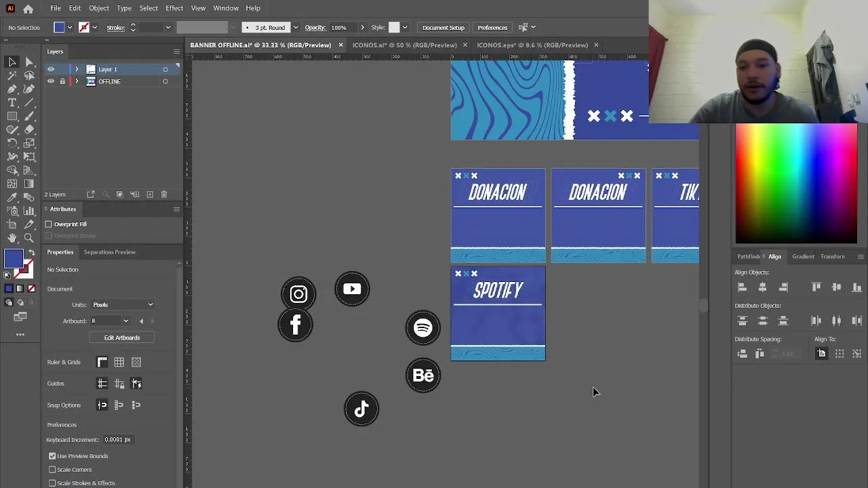Switch to ICONOS.ai document tab
The height and width of the screenshot is (488, 868).
pyautogui.click(x=405, y=45)
